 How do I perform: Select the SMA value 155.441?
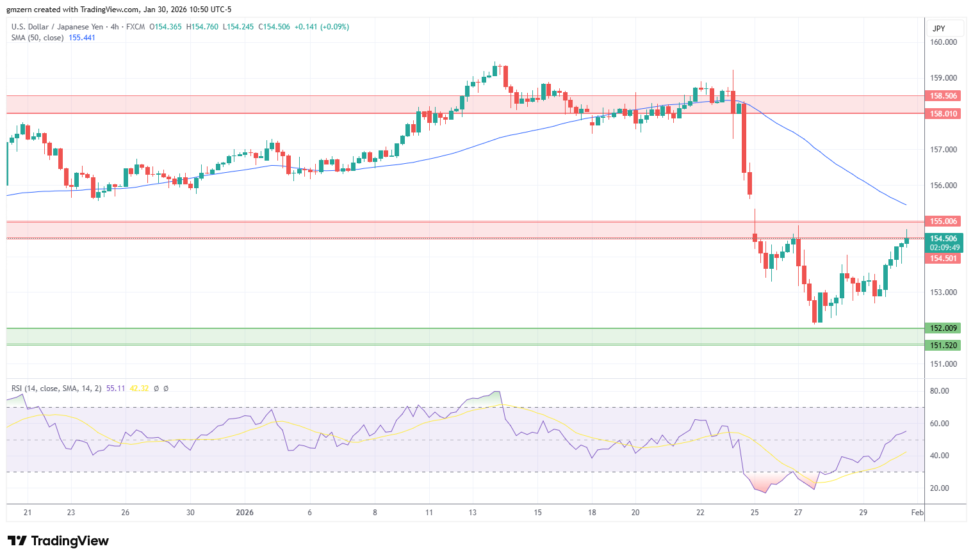82,38
